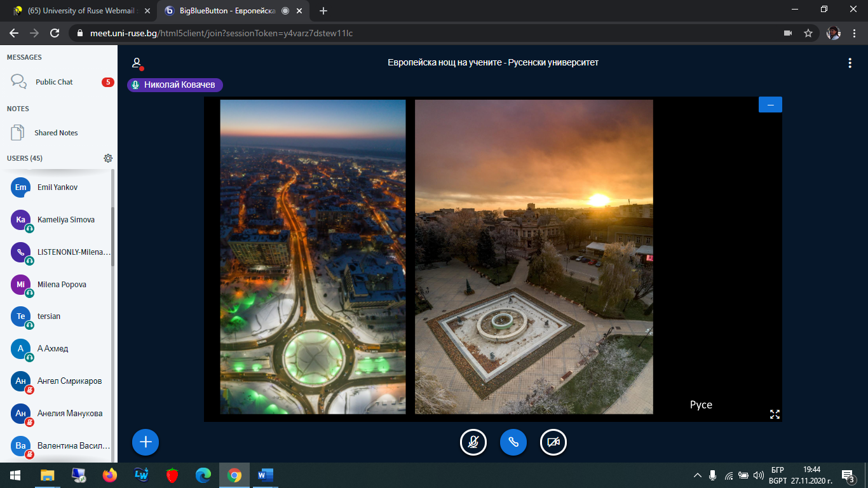
Task: Open the manage users gear icon
Action: [x=108, y=158]
